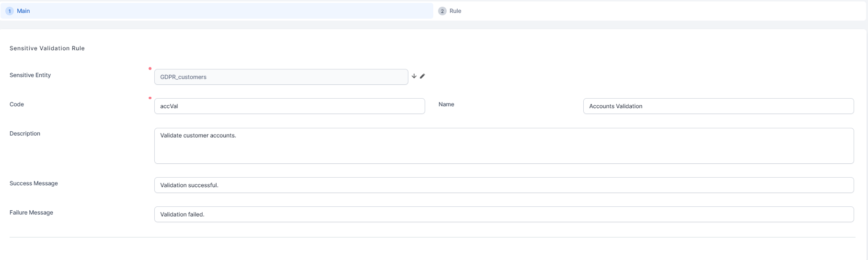Click the Description label text
868x260 pixels.
click(x=25, y=134)
